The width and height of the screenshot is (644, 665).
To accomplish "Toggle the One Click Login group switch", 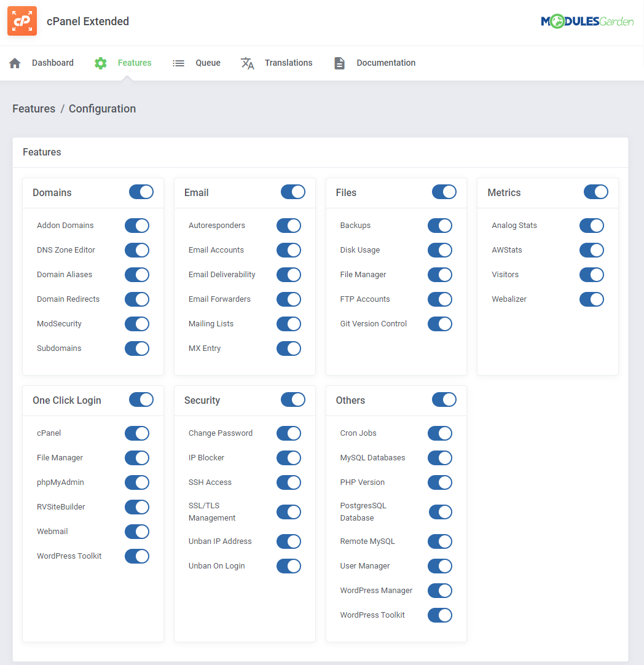I will [141, 399].
